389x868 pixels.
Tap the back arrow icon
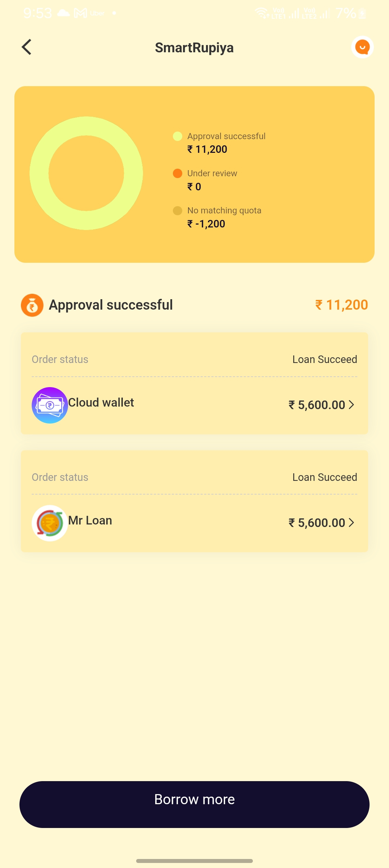27,47
